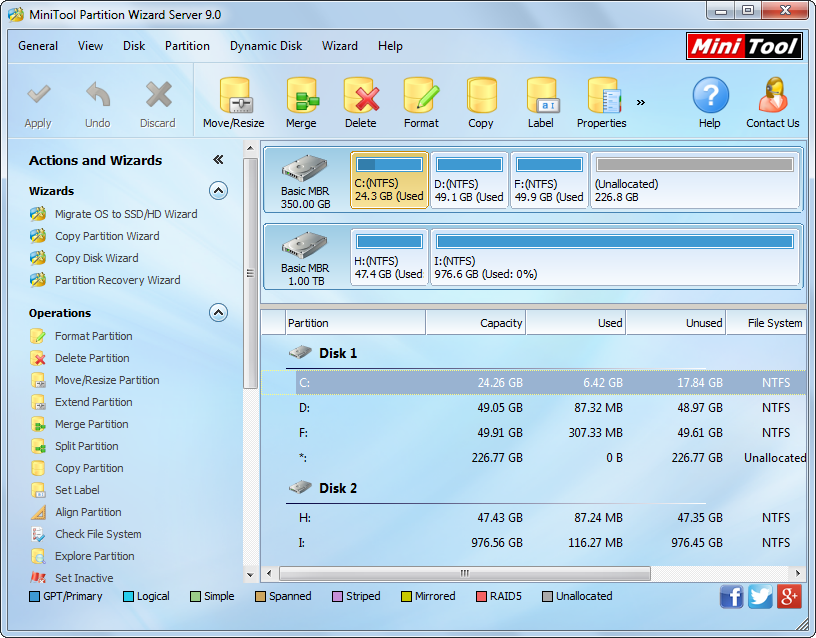Collapse the Wizards section

coord(219,191)
